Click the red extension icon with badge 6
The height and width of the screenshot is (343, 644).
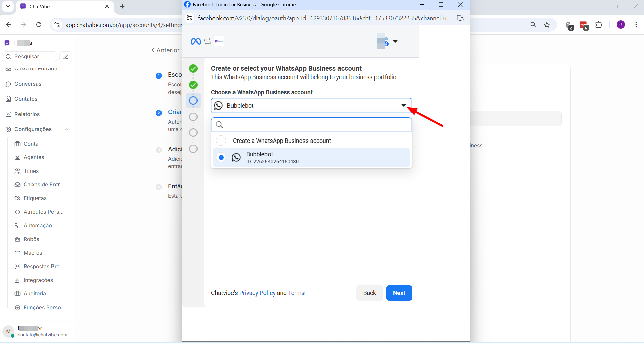[584, 25]
